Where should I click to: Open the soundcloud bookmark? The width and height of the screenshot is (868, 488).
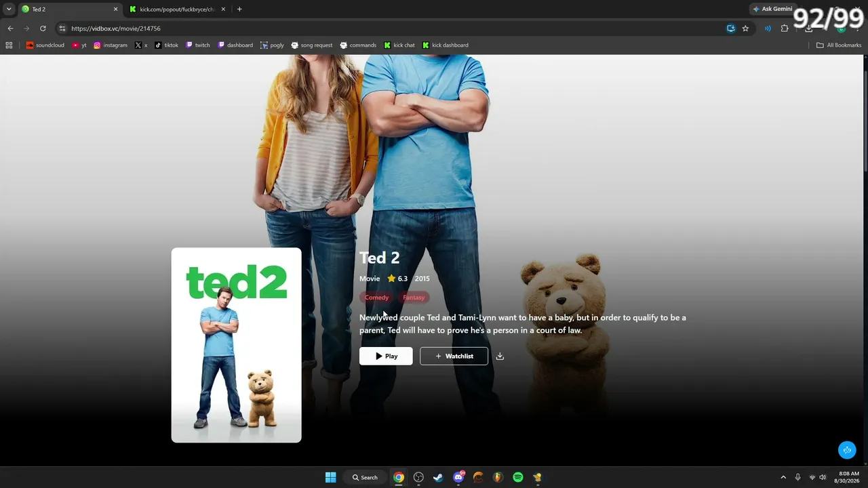(x=45, y=45)
